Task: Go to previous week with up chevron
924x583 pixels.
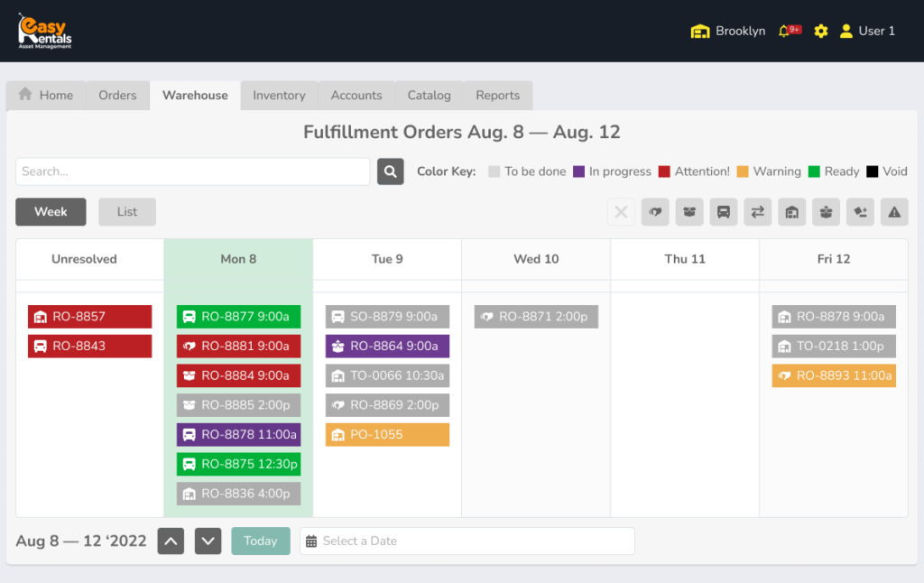Action: pos(171,541)
